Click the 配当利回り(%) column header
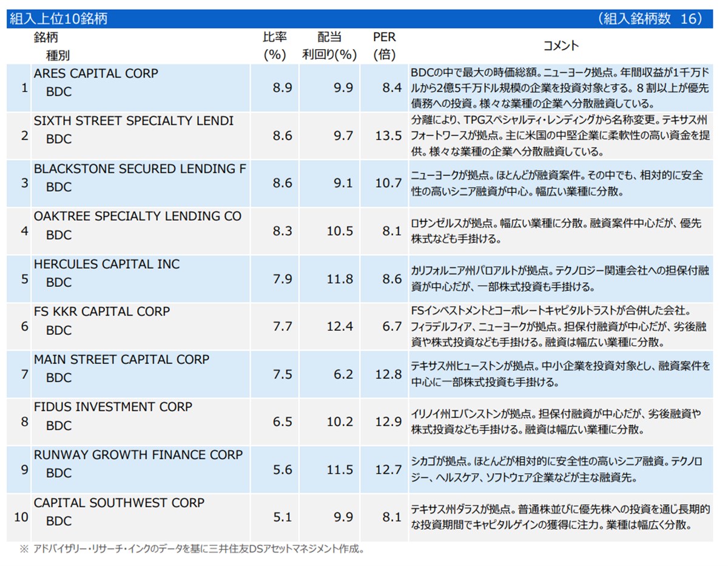 pyautogui.click(x=329, y=46)
